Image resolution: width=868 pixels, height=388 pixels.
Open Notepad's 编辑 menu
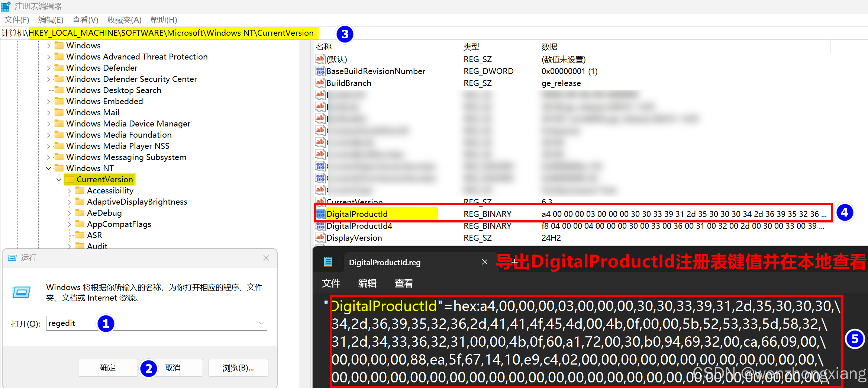tap(367, 283)
